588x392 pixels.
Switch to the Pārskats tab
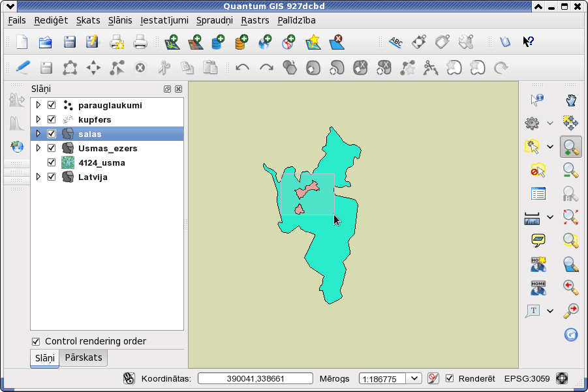pyautogui.click(x=84, y=357)
